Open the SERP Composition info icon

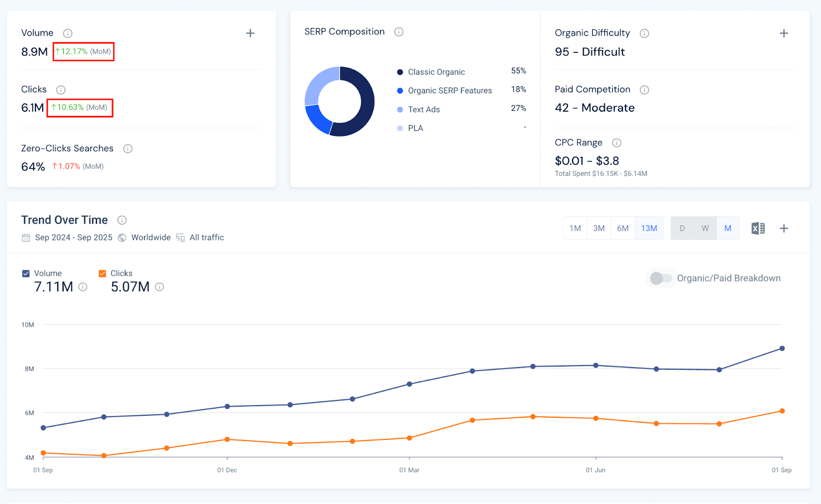click(399, 31)
